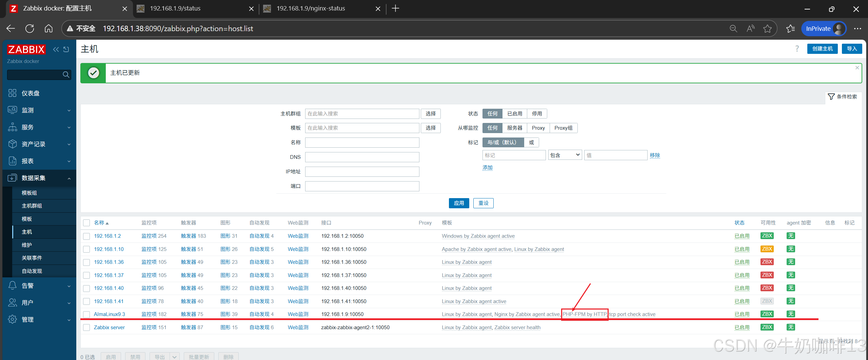Select the Zabbix server host checkbox
The image size is (868, 360).
pos(86,327)
